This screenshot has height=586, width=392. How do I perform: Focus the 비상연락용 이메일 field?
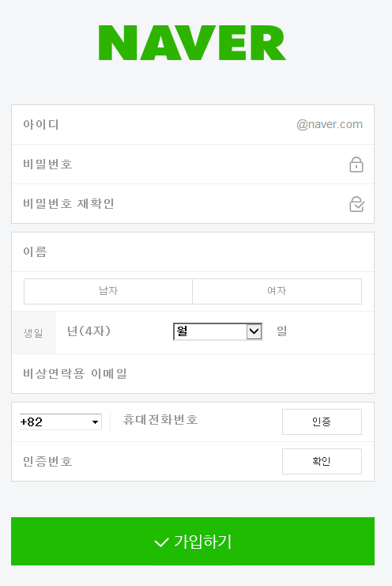point(193,374)
